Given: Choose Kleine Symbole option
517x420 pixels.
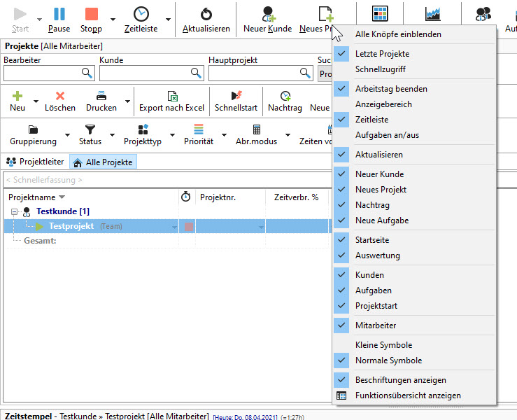Looking at the screenshot, I should click(x=414, y=345).
